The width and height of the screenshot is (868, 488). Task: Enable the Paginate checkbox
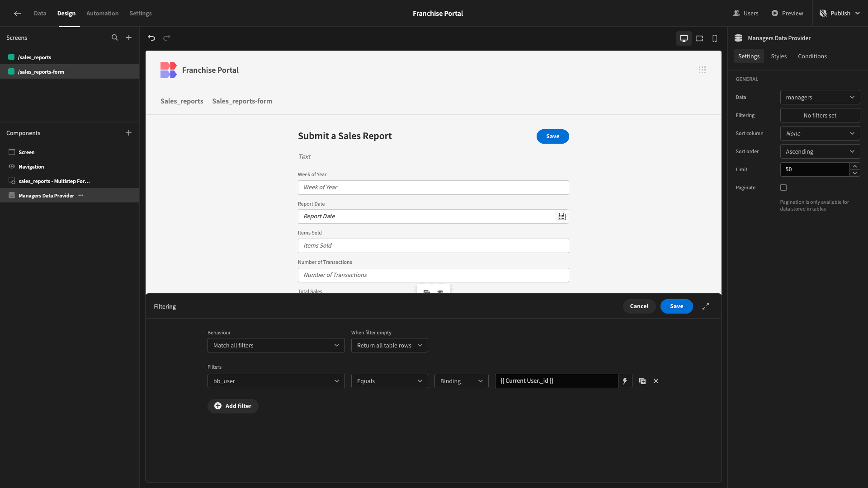pyautogui.click(x=783, y=188)
